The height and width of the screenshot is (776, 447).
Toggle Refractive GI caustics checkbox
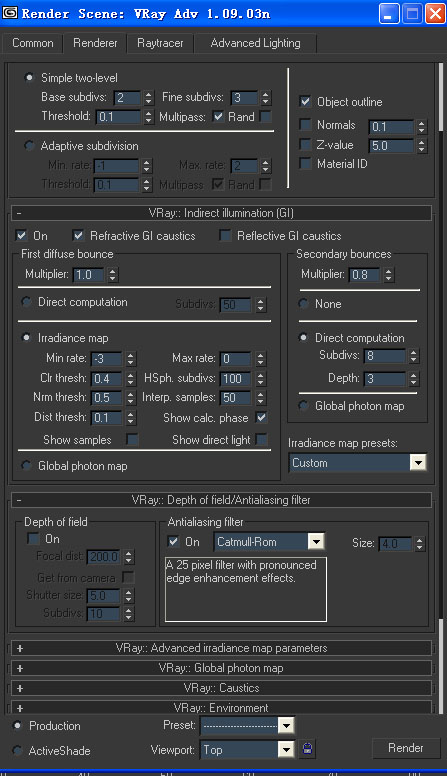[78, 235]
